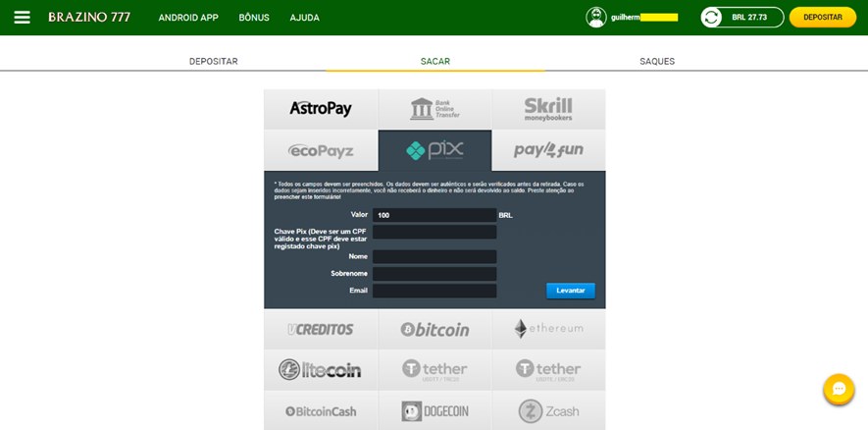Image resolution: width=868 pixels, height=430 pixels.
Task: Select BitcoinCash withdrawal method
Action: [x=321, y=410]
